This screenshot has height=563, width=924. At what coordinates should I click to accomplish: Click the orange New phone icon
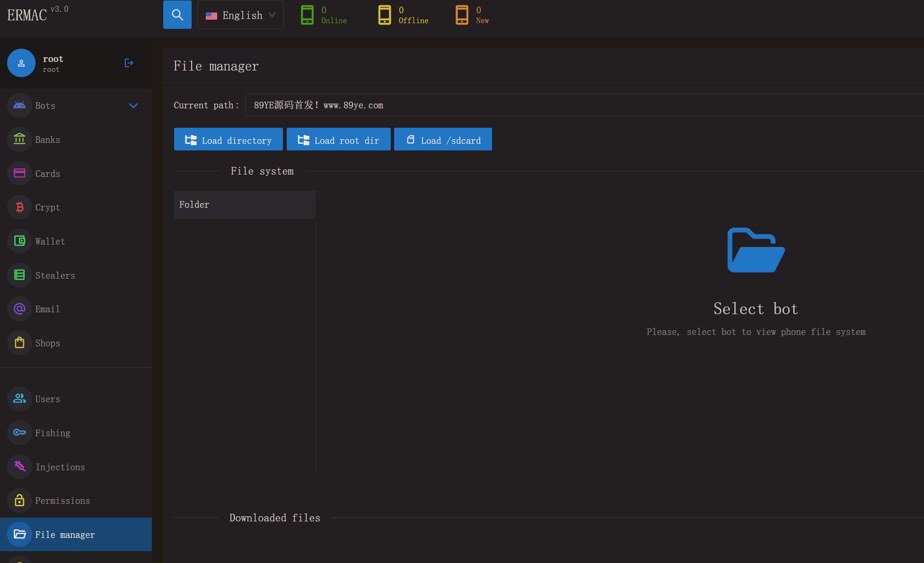[462, 15]
